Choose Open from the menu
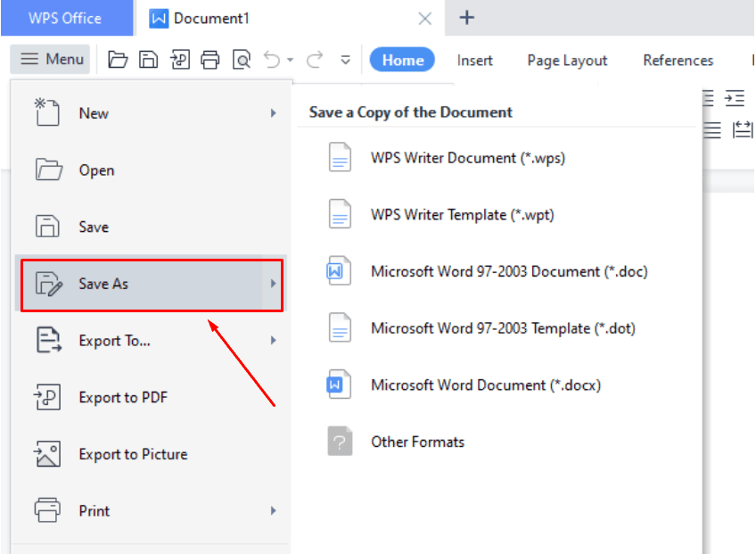The width and height of the screenshot is (756, 554). point(151,170)
